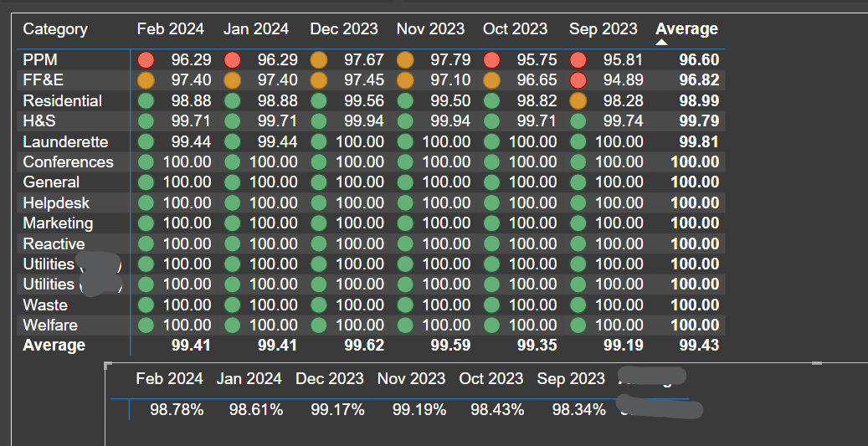Sort by the Jan 2024 column header in the top table
This screenshot has height=446, width=868.
(x=256, y=28)
